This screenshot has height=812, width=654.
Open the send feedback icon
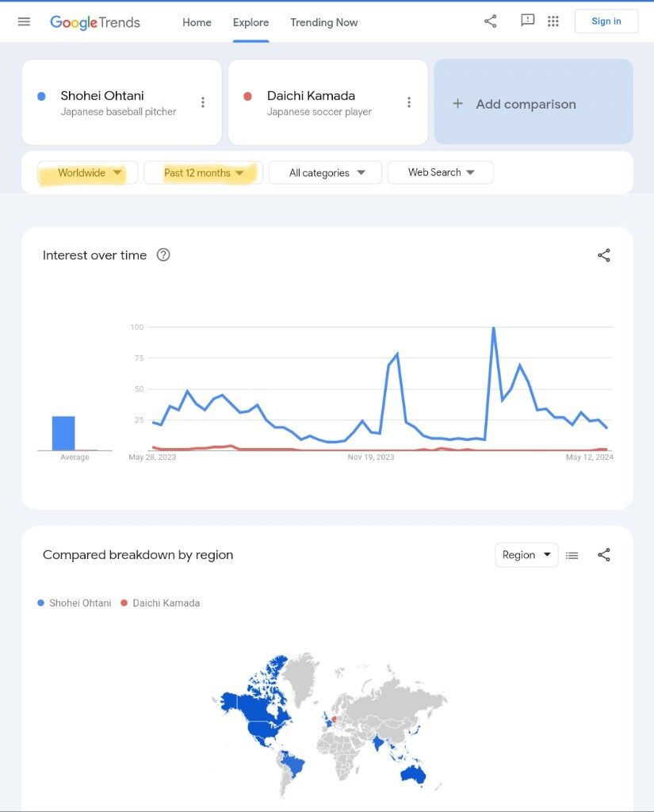click(527, 21)
